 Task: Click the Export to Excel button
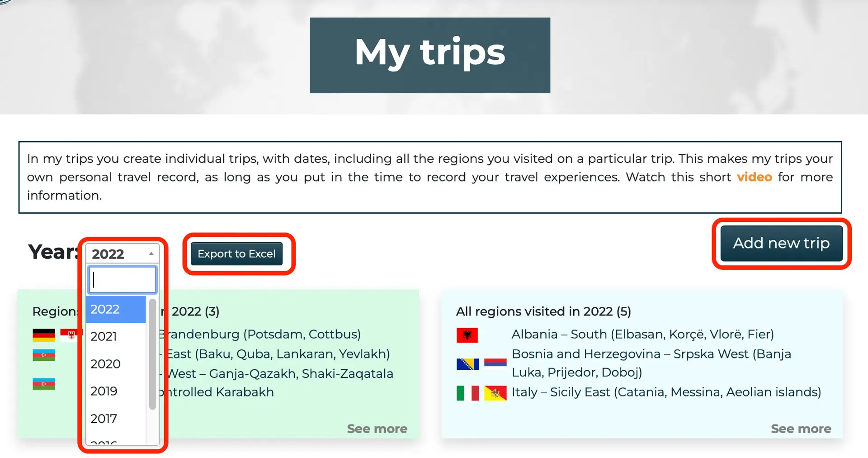(236, 254)
